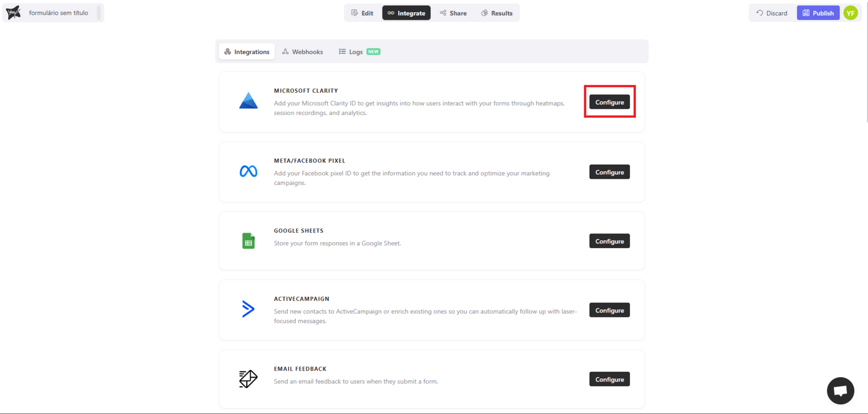Screen dimensions: 868x414
Task: Go to the Results tab
Action: tap(497, 13)
